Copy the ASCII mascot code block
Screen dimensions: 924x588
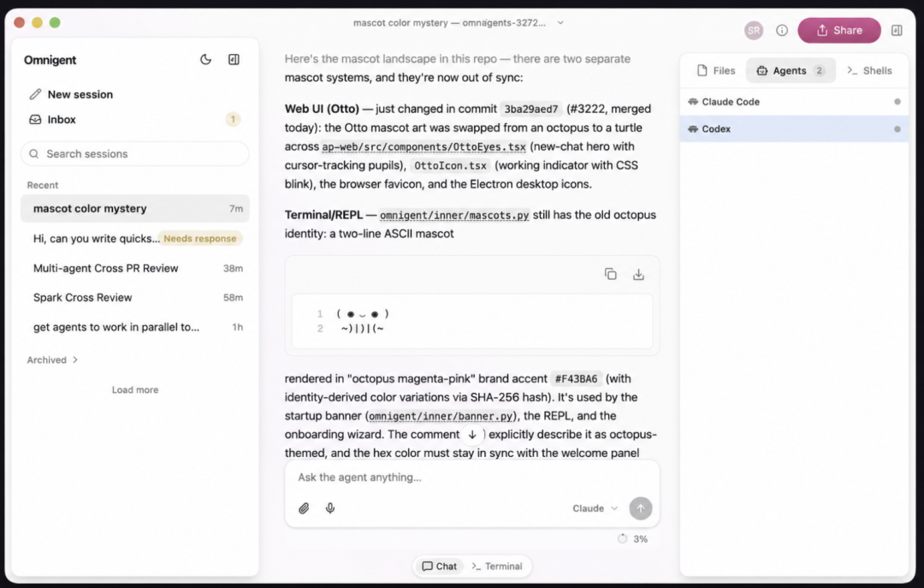pyautogui.click(x=611, y=274)
